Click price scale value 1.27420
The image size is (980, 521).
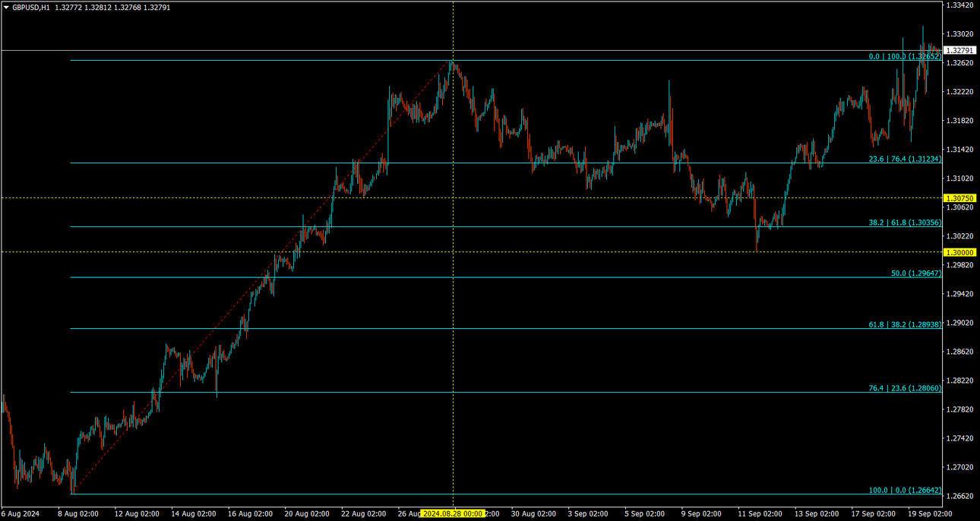[960, 438]
